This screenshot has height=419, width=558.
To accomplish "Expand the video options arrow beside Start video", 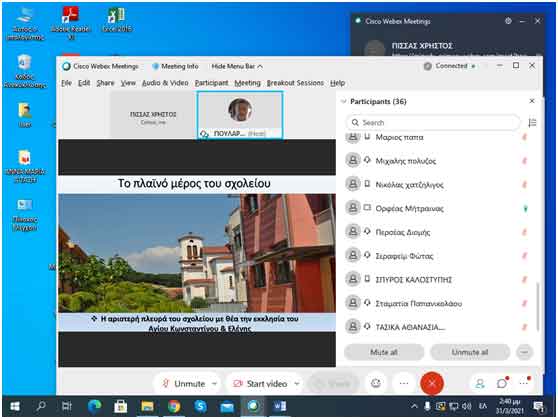I will pos(297,383).
